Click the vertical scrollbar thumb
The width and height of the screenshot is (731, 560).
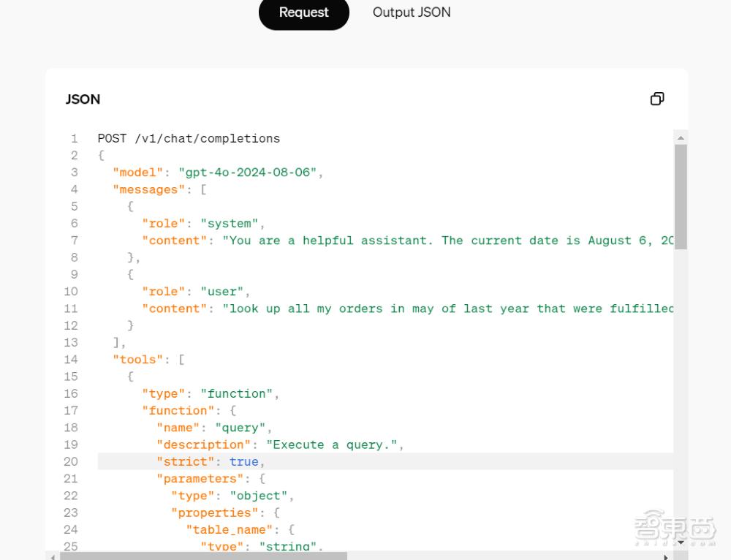click(681, 197)
